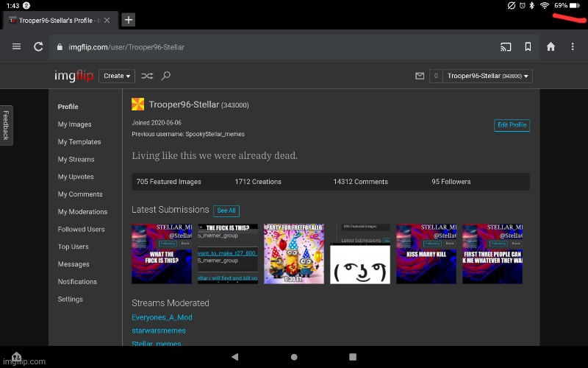Go to the browser home page
This screenshot has height=368, width=588.
[x=551, y=46]
